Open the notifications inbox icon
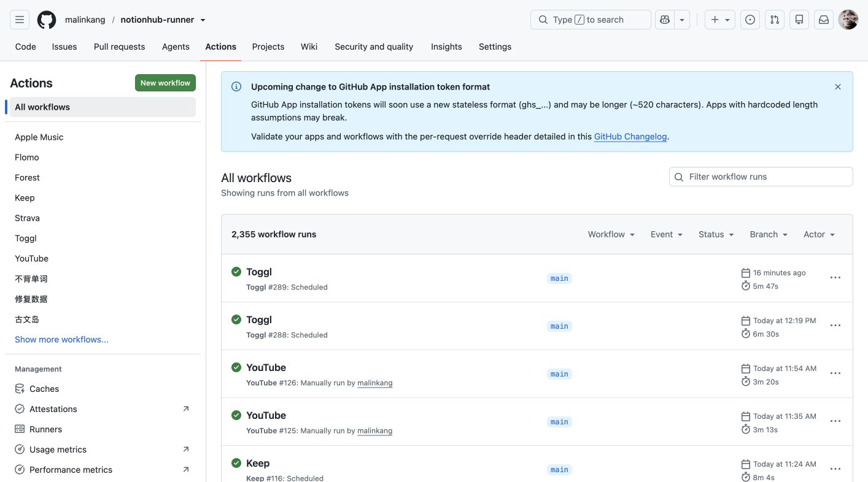The width and height of the screenshot is (868, 482). 824,20
